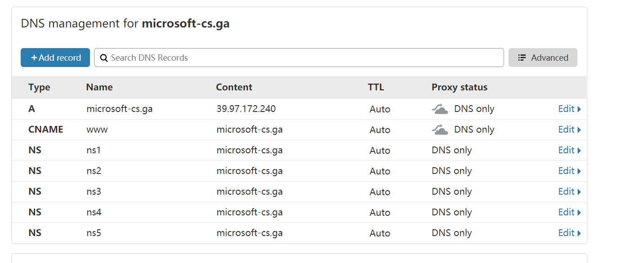
Task: Open Edit for the ns3 record
Action: (x=569, y=192)
